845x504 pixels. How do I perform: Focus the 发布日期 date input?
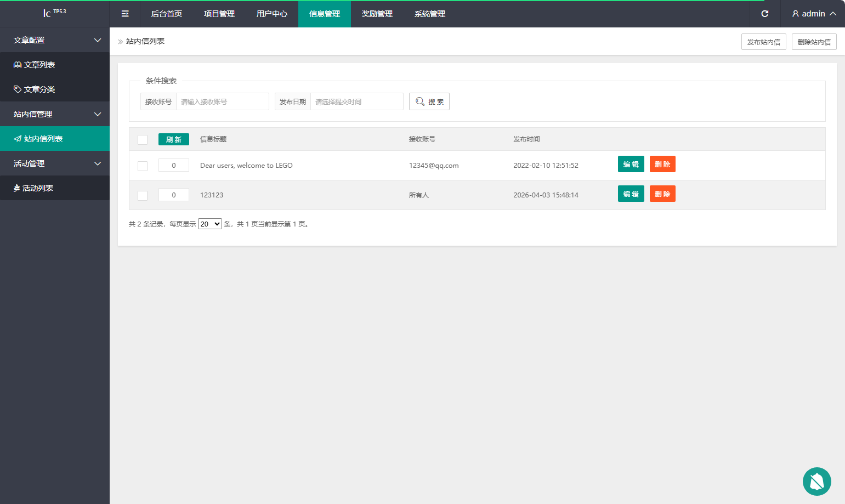tap(357, 101)
